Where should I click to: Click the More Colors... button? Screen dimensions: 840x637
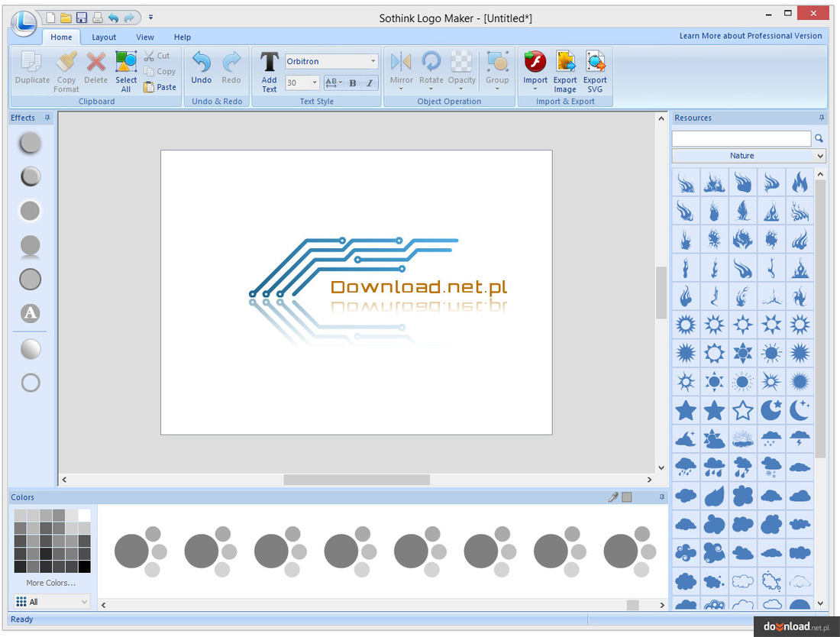51,583
